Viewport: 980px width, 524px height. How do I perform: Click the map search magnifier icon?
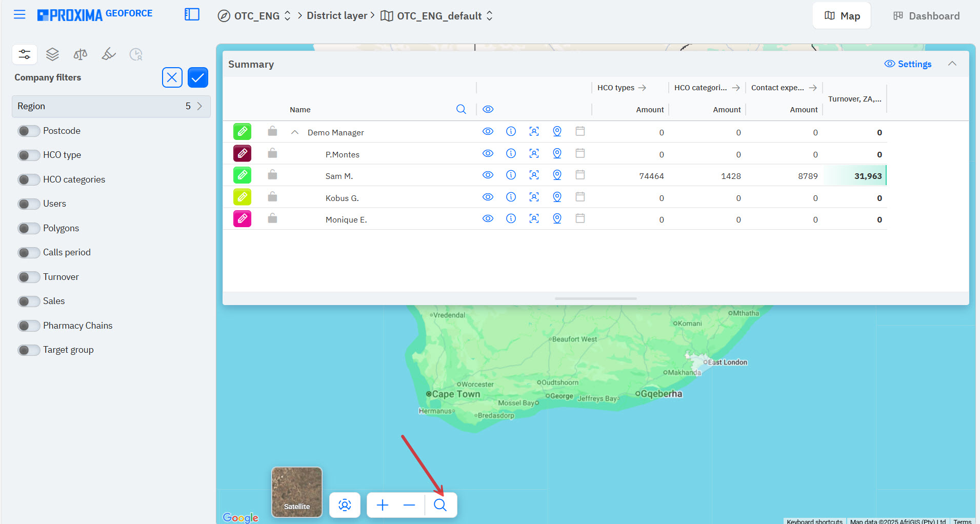click(x=440, y=505)
